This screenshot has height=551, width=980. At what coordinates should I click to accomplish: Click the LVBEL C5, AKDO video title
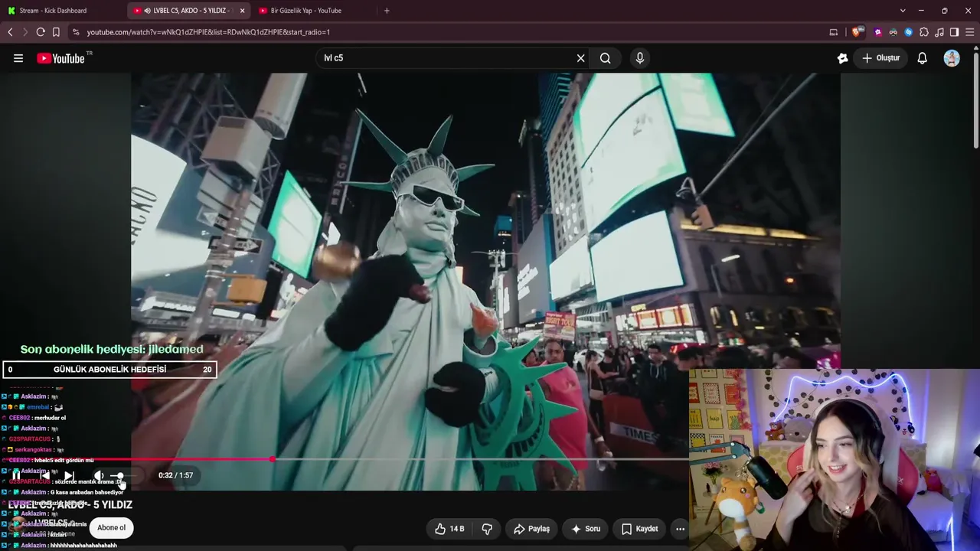click(70, 505)
